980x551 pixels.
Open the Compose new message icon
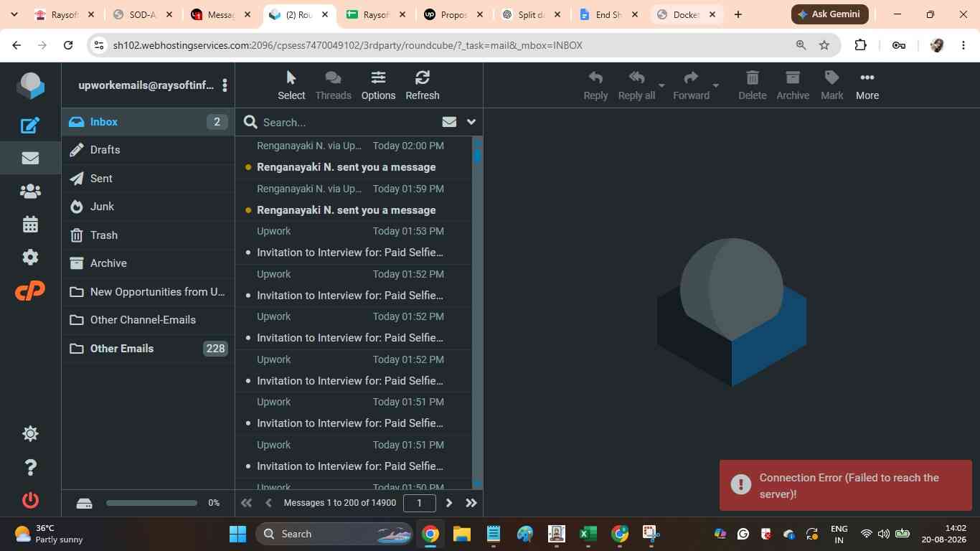[x=30, y=126]
